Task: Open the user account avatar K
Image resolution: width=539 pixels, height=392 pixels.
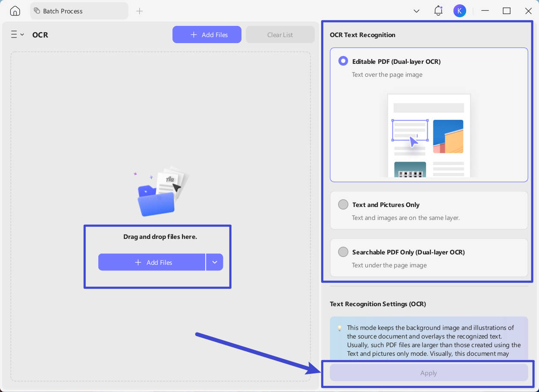Action: coord(460,11)
